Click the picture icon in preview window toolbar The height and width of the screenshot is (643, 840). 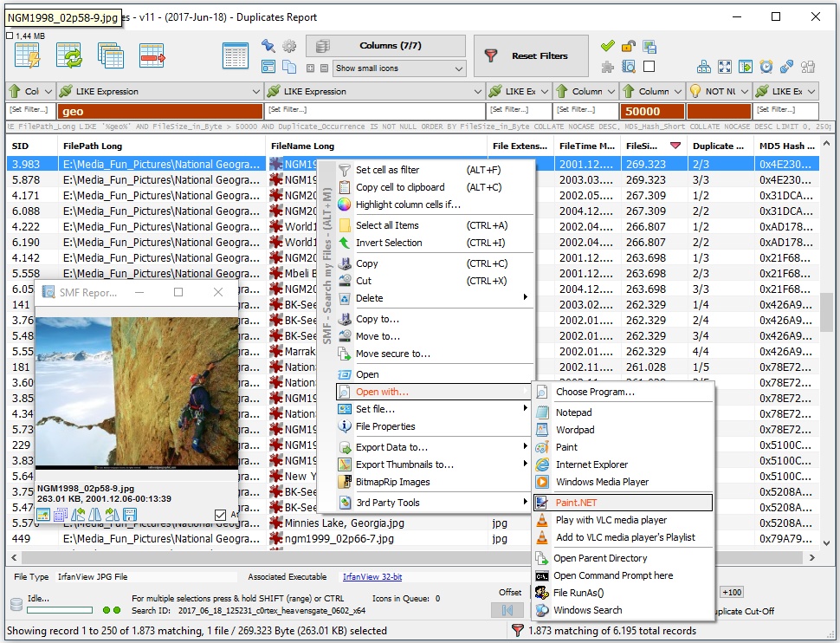point(43,516)
